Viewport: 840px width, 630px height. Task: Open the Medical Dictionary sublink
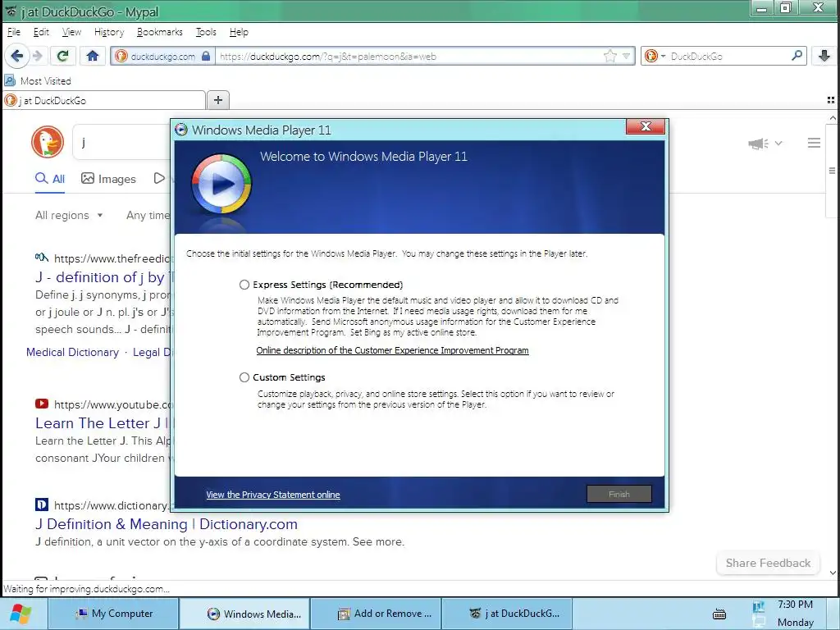tap(72, 352)
